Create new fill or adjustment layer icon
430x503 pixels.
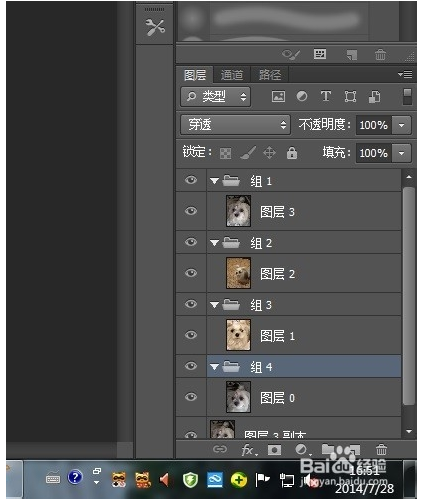(303, 450)
